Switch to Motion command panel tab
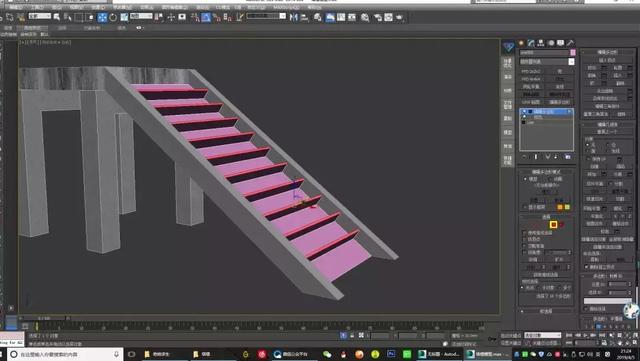640x361 pixels. point(551,43)
